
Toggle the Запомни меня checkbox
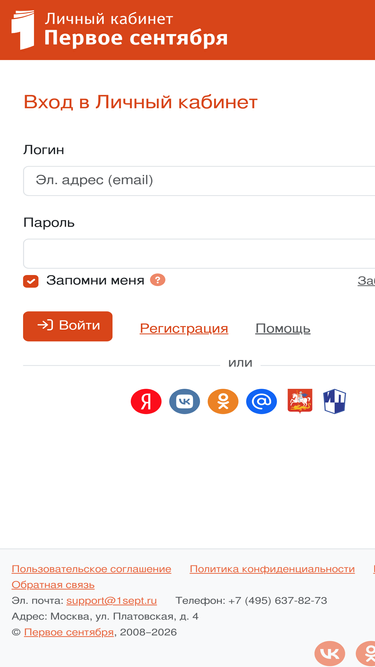click(x=31, y=281)
